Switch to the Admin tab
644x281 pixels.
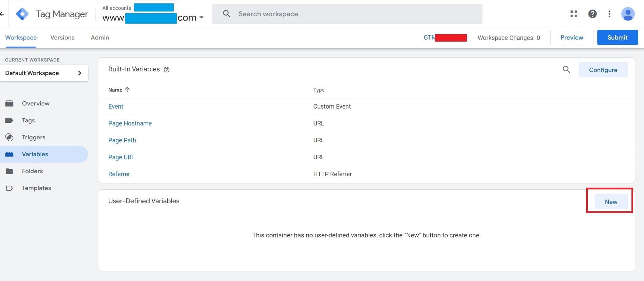[100, 38]
